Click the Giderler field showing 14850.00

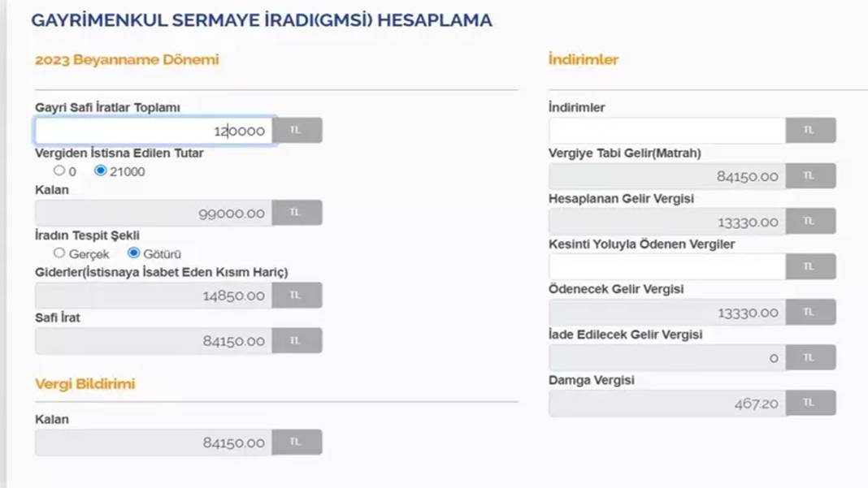click(x=154, y=296)
